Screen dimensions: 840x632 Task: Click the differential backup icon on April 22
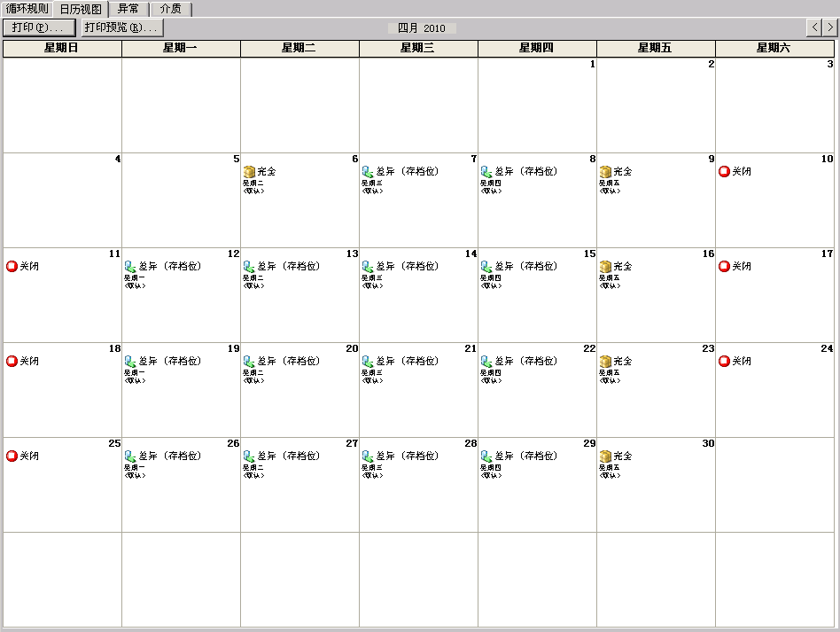pyautogui.click(x=486, y=362)
